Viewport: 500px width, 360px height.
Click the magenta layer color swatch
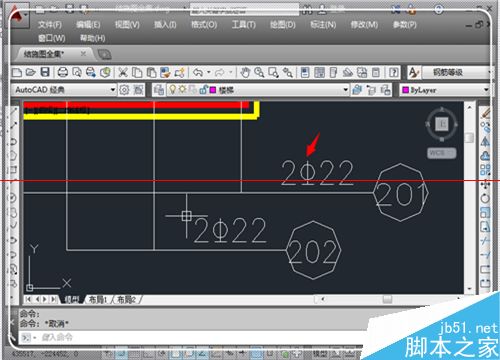pyautogui.click(x=213, y=90)
